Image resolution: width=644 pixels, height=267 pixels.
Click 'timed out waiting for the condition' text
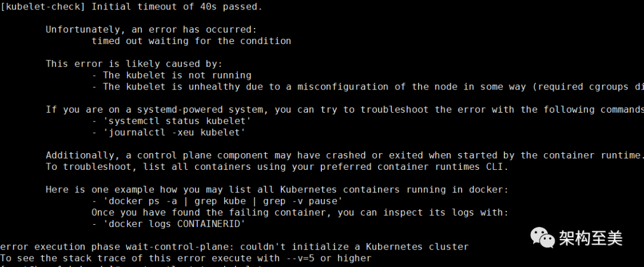click(191, 41)
